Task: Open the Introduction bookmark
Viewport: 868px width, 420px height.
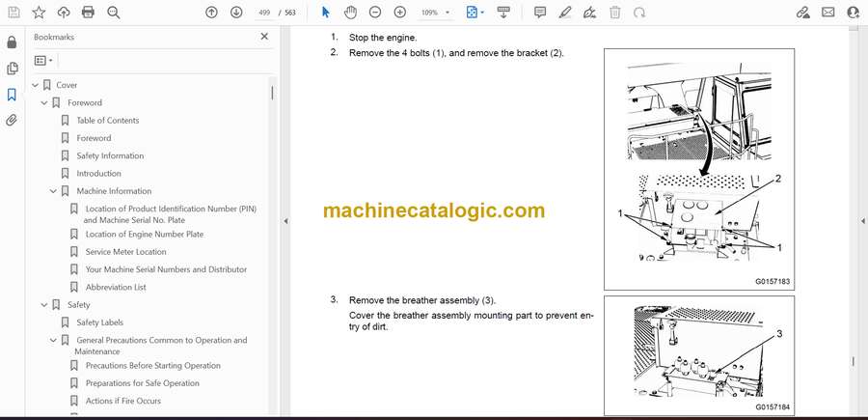Action: click(x=98, y=174)
